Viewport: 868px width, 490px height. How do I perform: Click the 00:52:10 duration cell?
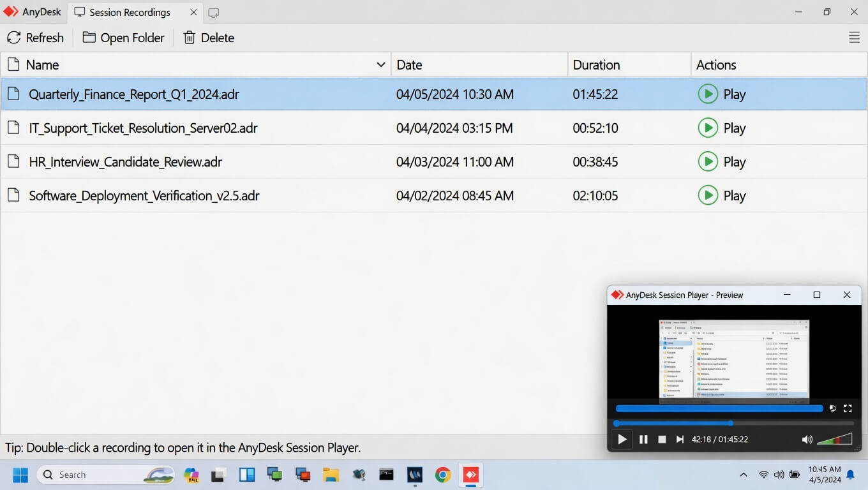[x=595, y=128]
